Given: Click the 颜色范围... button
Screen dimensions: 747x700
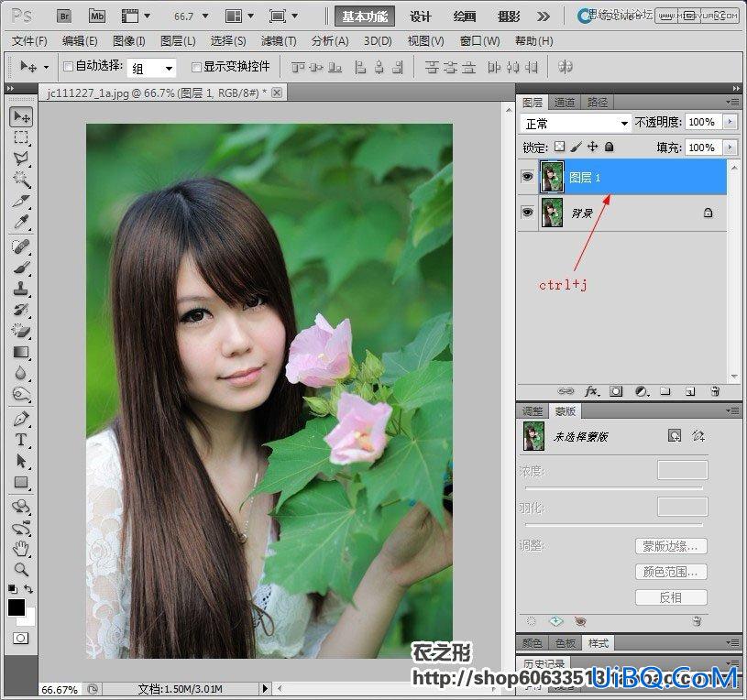Looking at the screenshot, I should pos(671,572).
